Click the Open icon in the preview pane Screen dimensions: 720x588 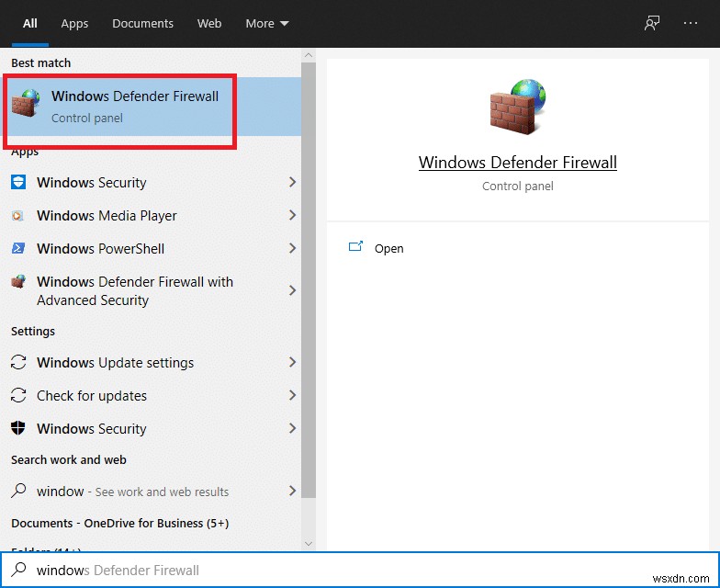(355, 246)
